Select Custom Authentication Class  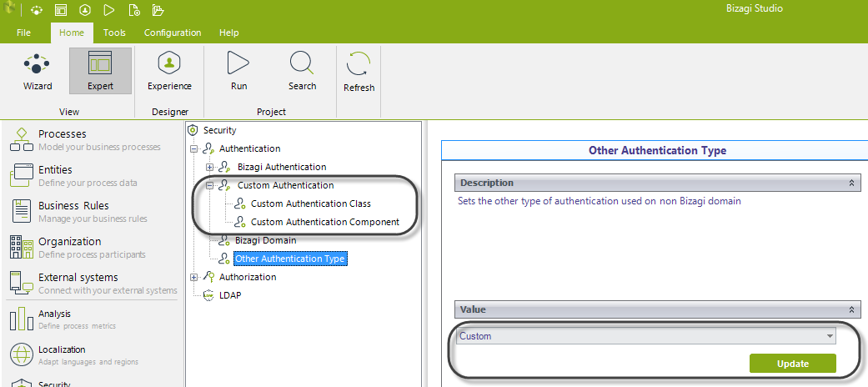point(310,204)
